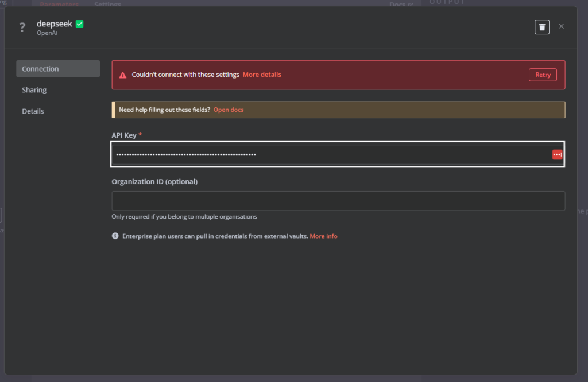Click the Organization ID (optional) label

pos(154,182)
